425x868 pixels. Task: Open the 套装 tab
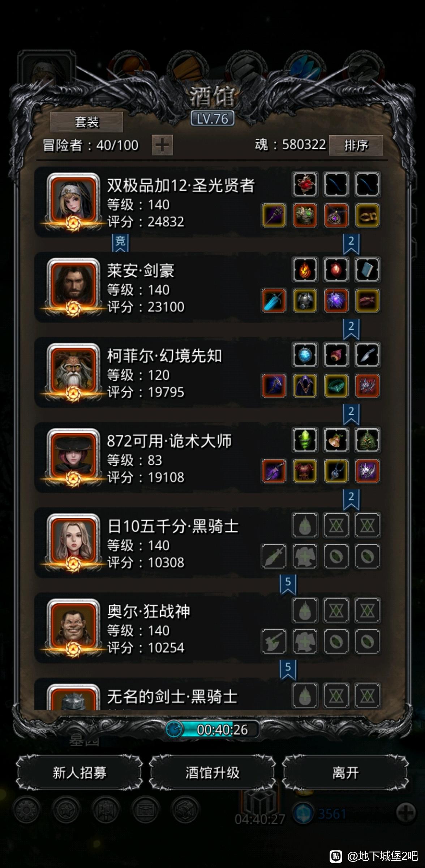coord(87,122)
